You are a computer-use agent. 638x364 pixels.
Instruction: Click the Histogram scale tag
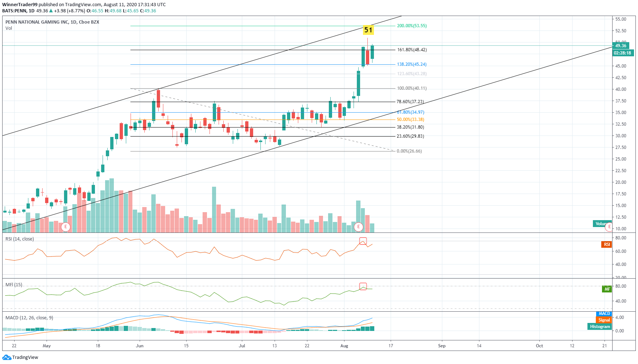coord(600,327)
